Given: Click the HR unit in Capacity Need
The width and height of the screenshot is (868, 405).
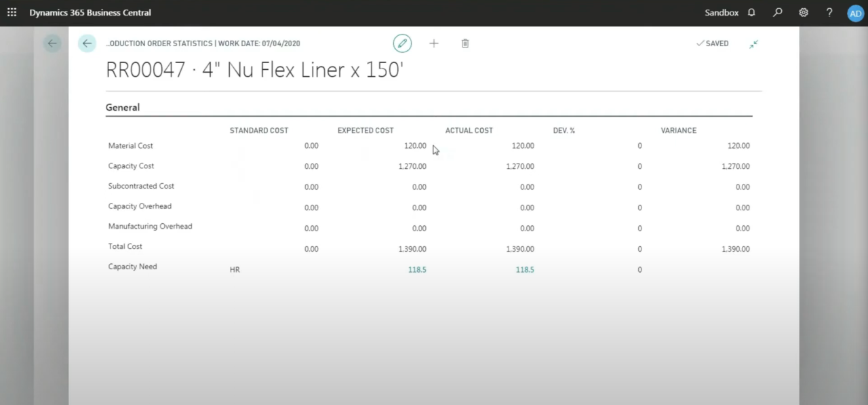Looking at the screenshot, I should click(235, 270).
